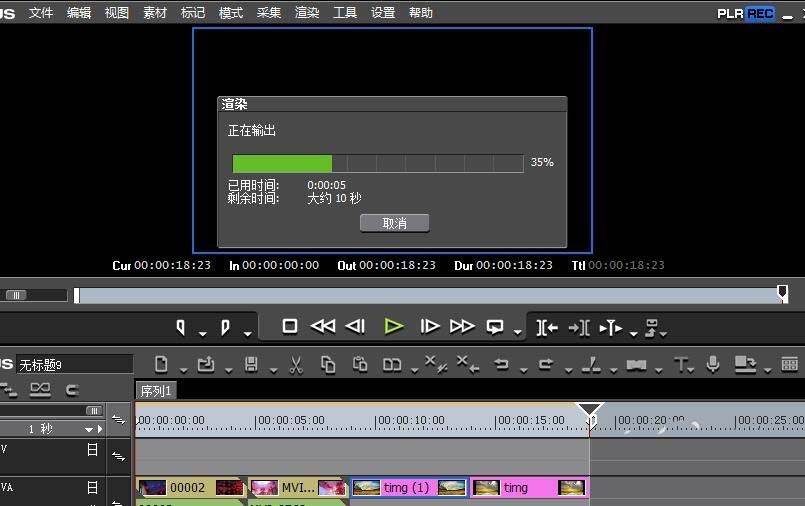
Task: Open the export icon in player controls
Action: point(652,327)
